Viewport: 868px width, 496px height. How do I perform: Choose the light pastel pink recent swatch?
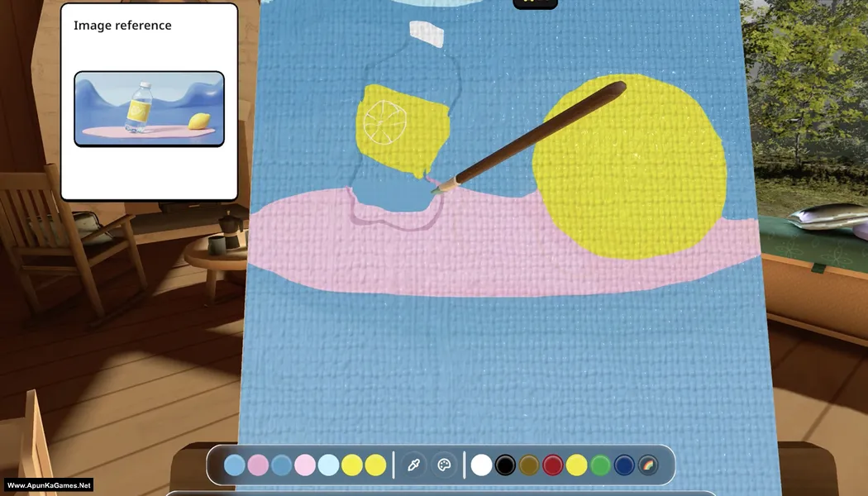coord(305,465)
